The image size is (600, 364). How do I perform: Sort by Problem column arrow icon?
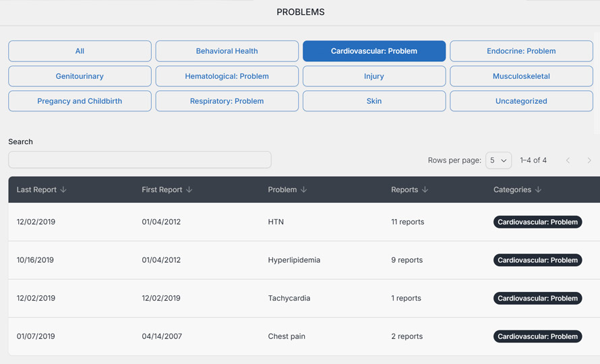pyautogui.click(x=304, y=190)
